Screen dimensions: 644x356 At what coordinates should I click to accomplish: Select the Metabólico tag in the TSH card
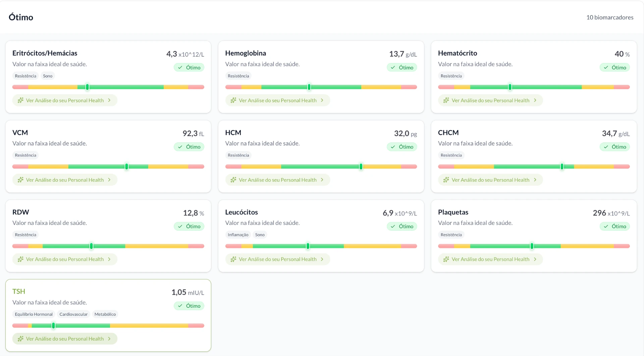(x=105, y=314)
